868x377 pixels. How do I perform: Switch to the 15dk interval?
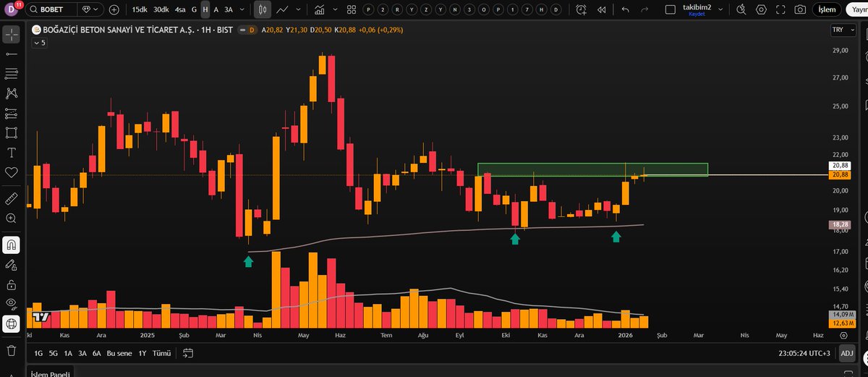(x=140, y=9)
